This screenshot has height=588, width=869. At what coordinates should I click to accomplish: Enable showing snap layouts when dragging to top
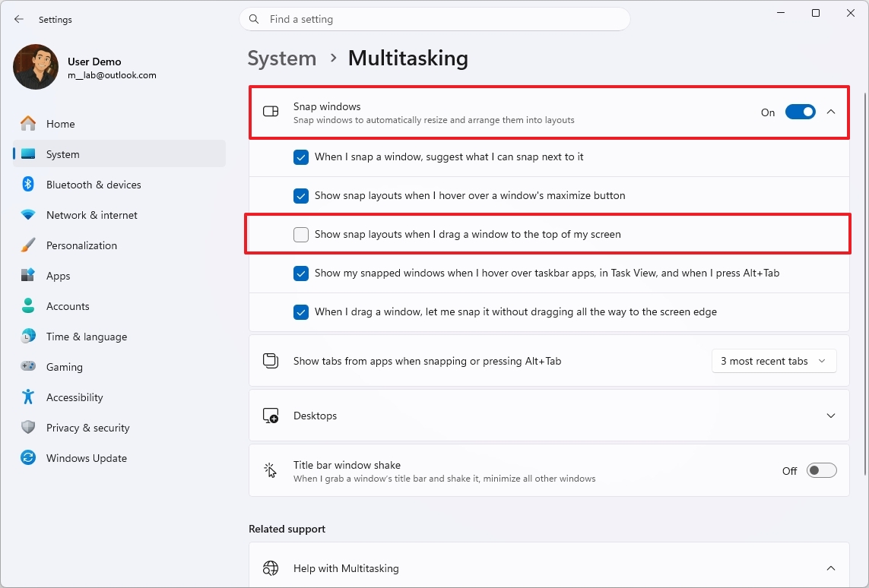pos(301,234)
